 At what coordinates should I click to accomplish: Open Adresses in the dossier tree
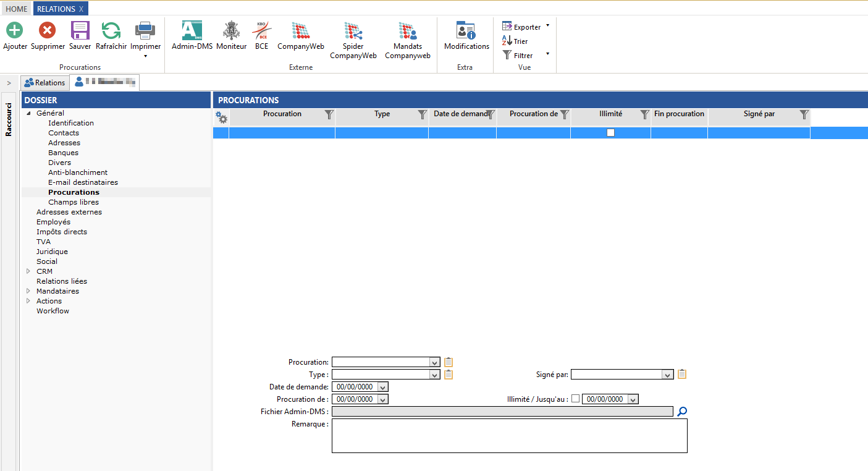pos(64,143)
